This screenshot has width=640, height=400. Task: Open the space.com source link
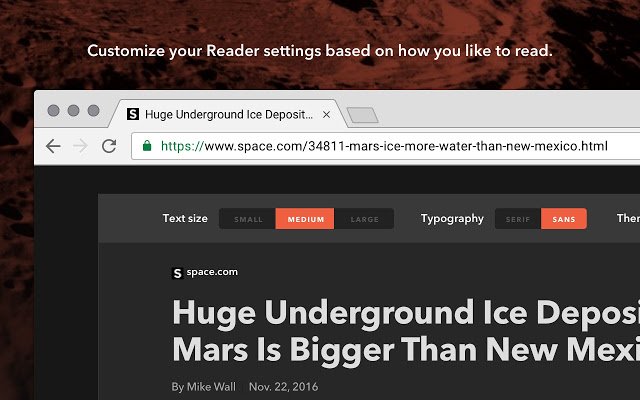[x=212, y=272]
